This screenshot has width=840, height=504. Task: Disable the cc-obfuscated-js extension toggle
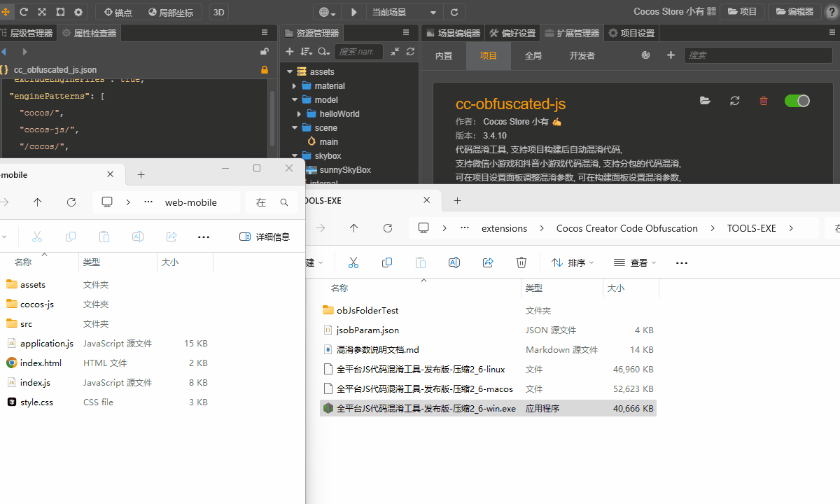click(797, 101)
